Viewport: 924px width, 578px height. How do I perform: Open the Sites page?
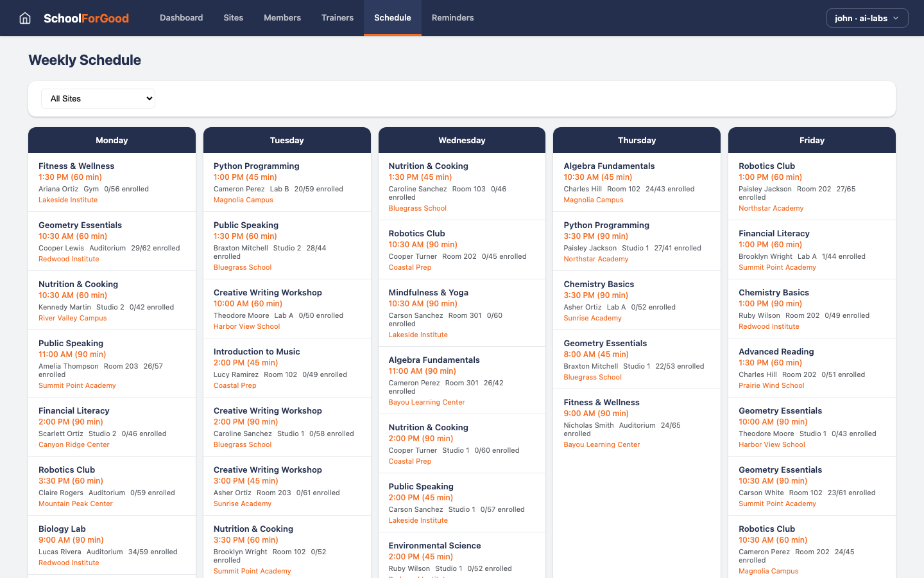point(233,18)
